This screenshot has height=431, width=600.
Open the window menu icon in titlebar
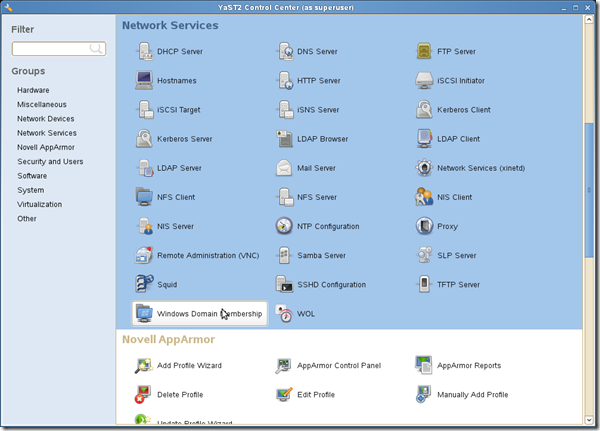tap(8, 7)
